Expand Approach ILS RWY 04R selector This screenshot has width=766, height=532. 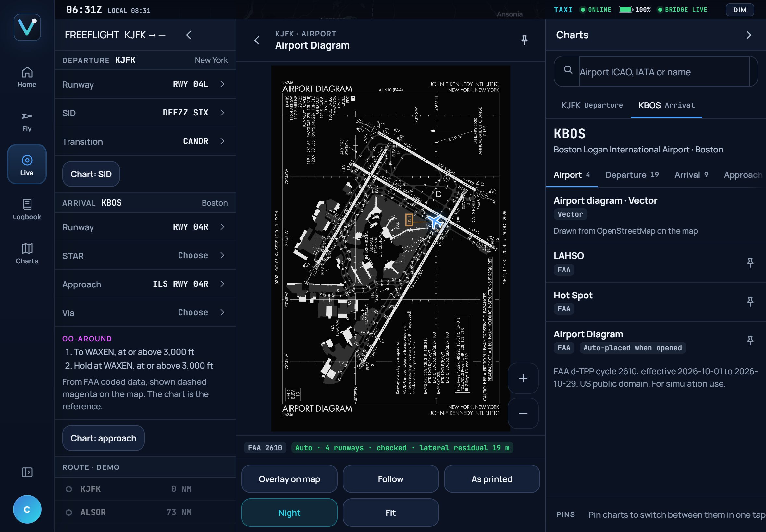pyautogui.click(x=145, y=284)
